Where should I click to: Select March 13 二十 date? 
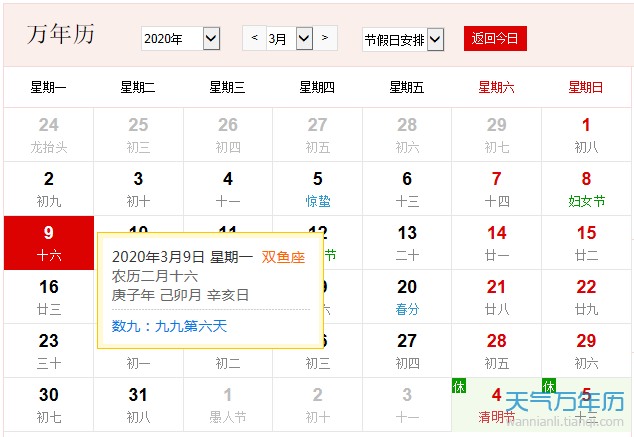click(407, 243)
